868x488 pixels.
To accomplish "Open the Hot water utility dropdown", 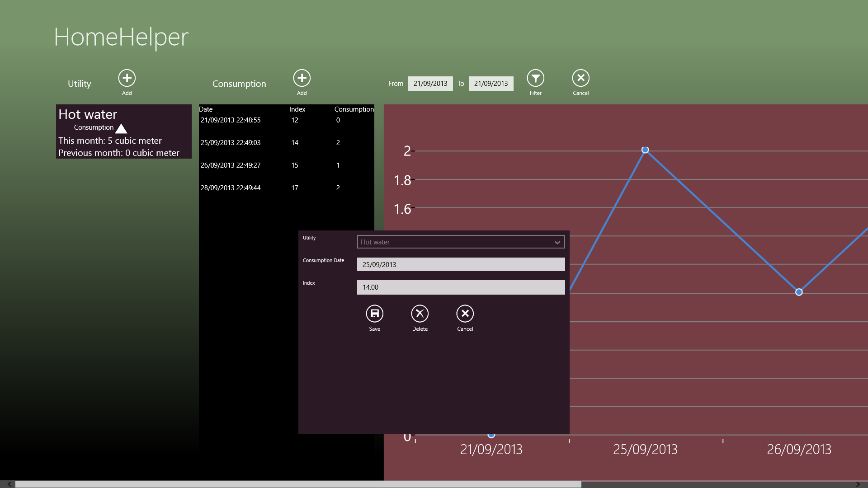I will pyautogui.click(x=461, y=242).
